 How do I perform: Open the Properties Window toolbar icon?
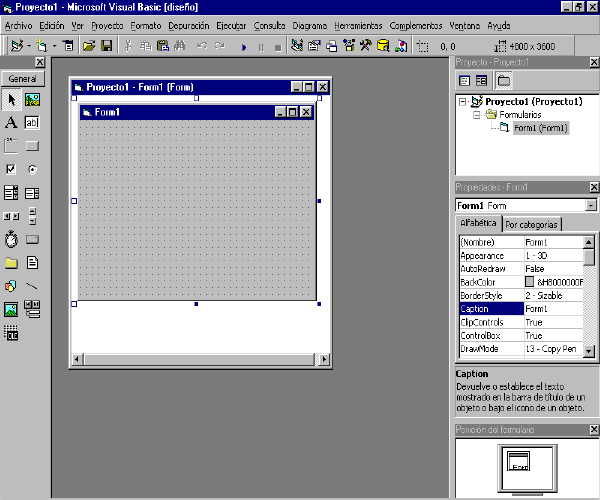click(314, 46)
